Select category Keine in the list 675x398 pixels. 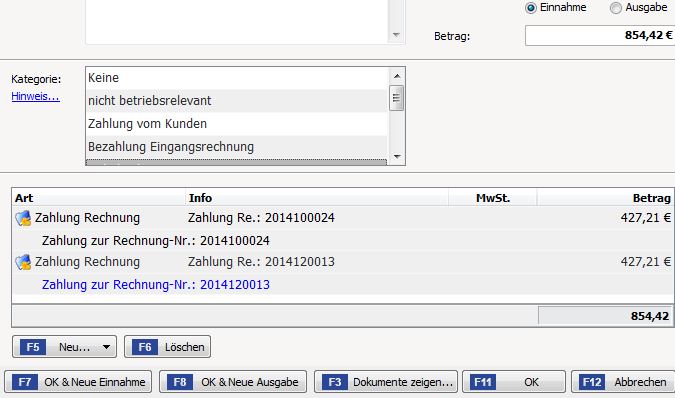[236, 78]
